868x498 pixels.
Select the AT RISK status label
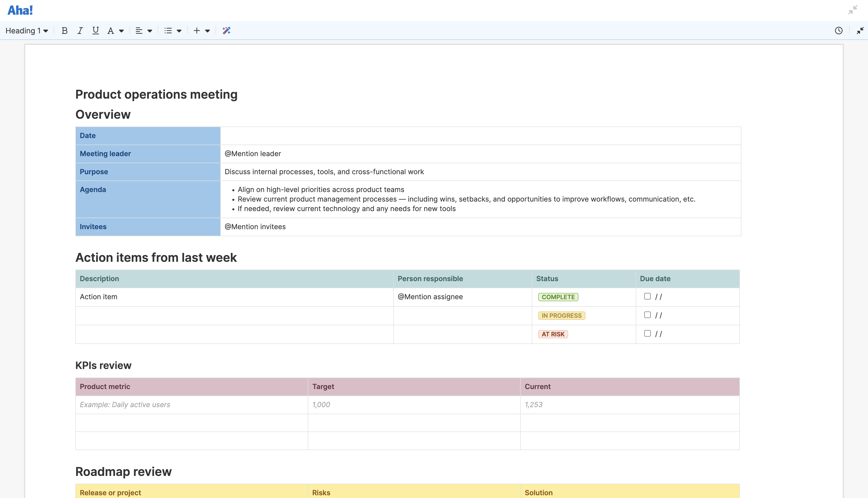tap(553, 334)
